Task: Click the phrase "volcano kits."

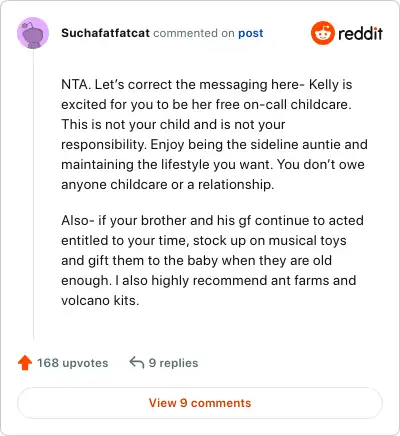Action: pyautogui.click(x=100, y=300)
